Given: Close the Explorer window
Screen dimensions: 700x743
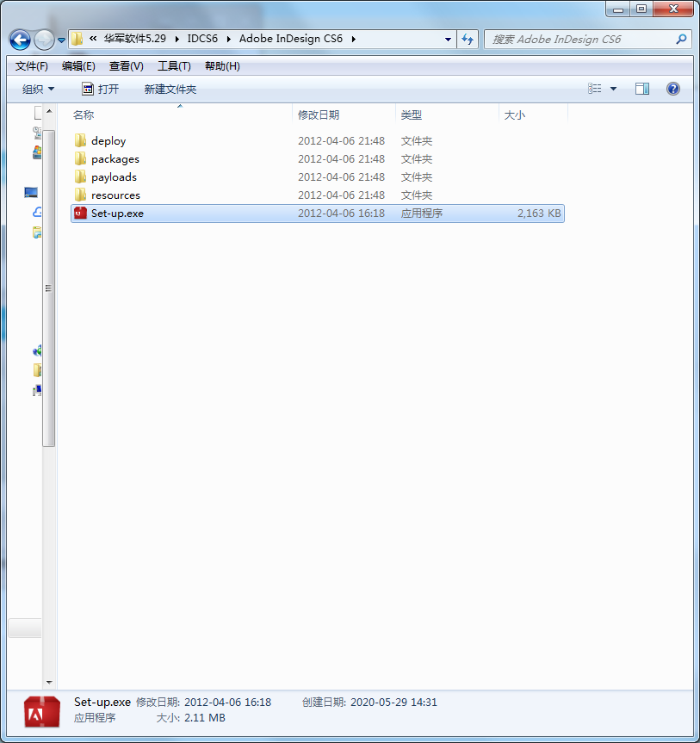Looking at the screenshot, I should coord(673,9).
